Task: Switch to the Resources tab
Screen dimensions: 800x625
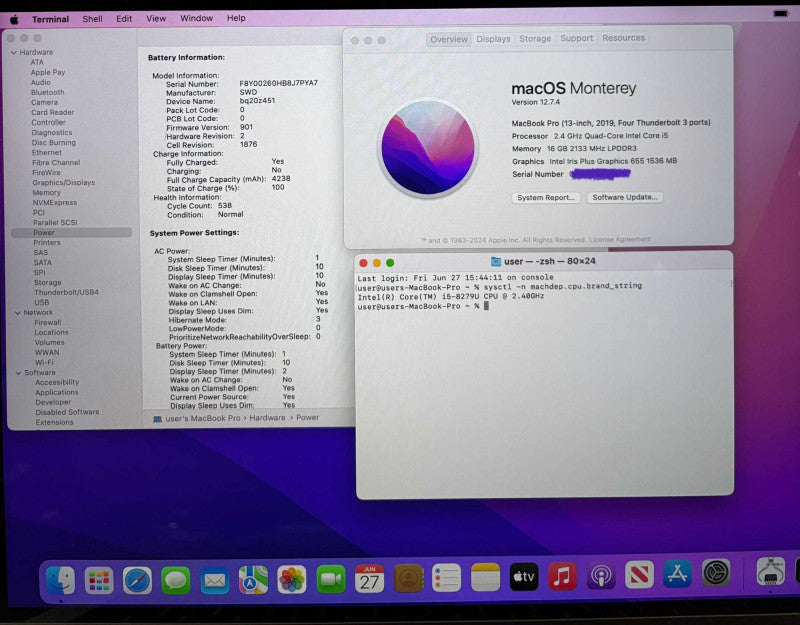Action: 623,38
